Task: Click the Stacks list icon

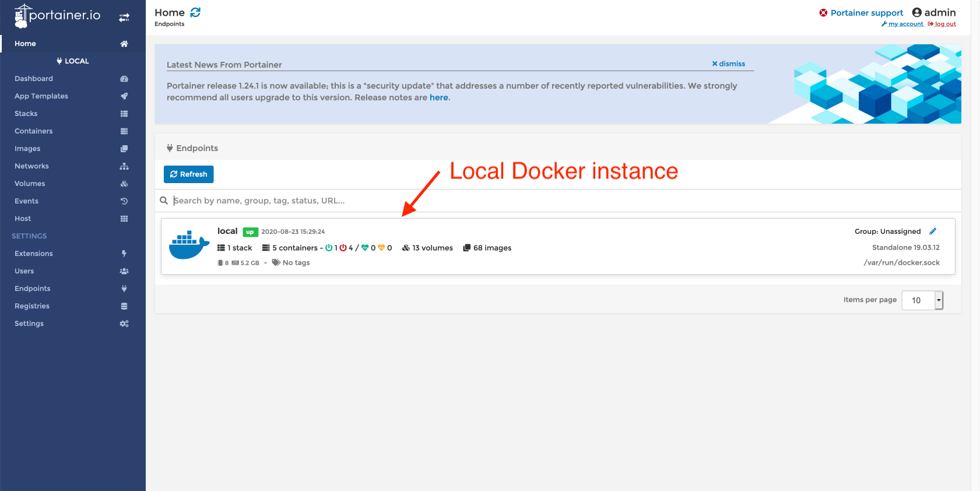Action: pos(124,114)
